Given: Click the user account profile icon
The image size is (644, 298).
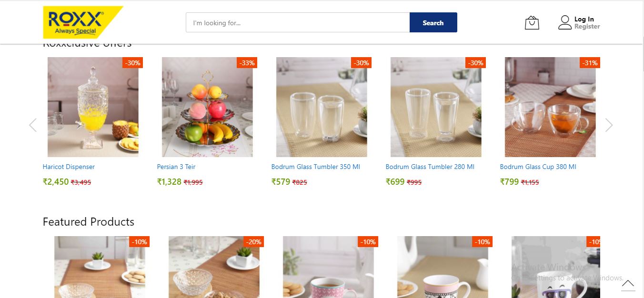Looking at the screenshot, I should click(564, 23).
